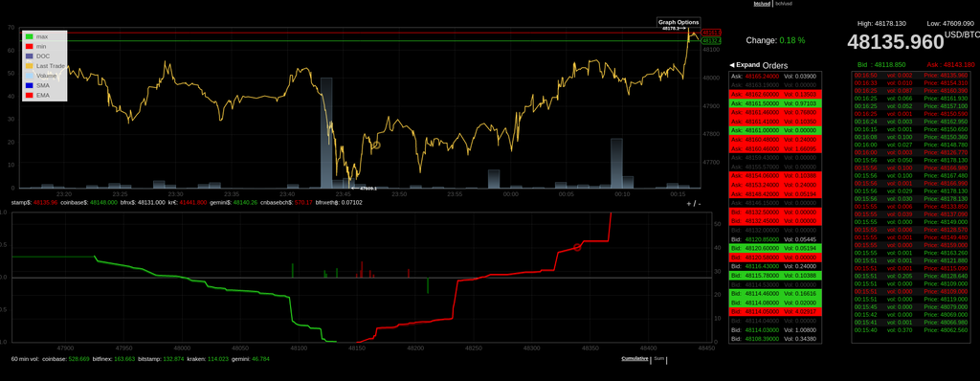Click the bitfinex 163.663 60 min volume
Viewport: 980px width, 381px height.
pos(114,358)
